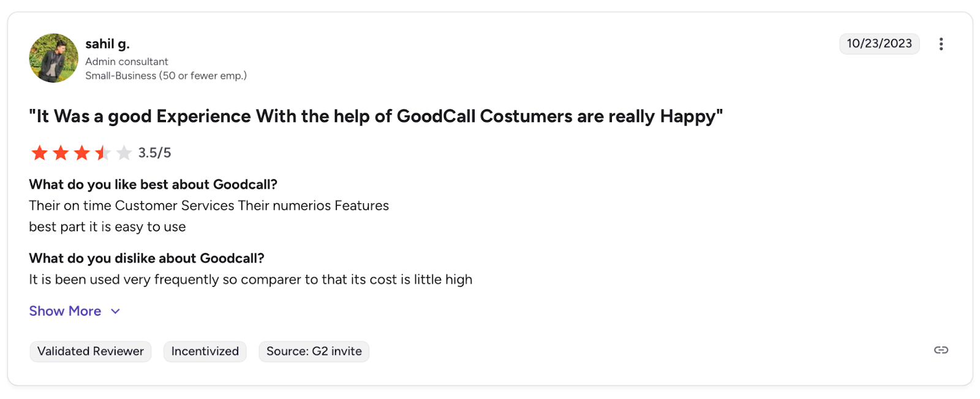Open the three-dot options menu
Viewport: 980px width, 399px height.
941,44
